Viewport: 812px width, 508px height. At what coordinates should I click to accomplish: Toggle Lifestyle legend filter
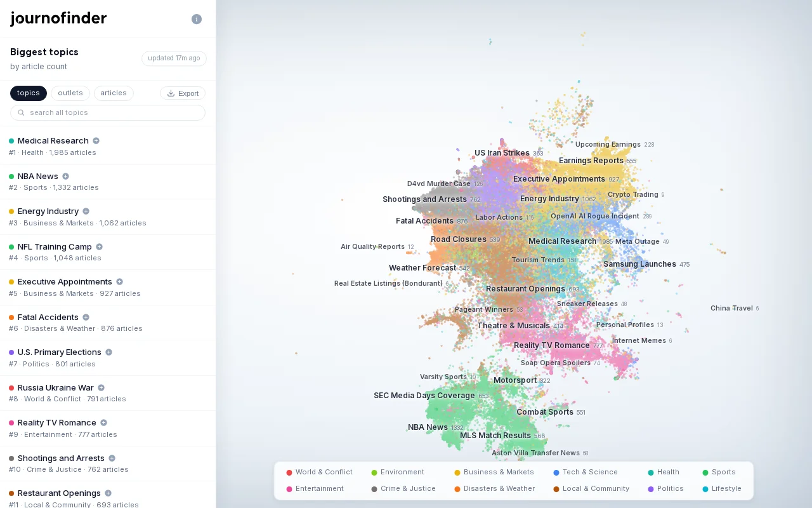(722, 489)
